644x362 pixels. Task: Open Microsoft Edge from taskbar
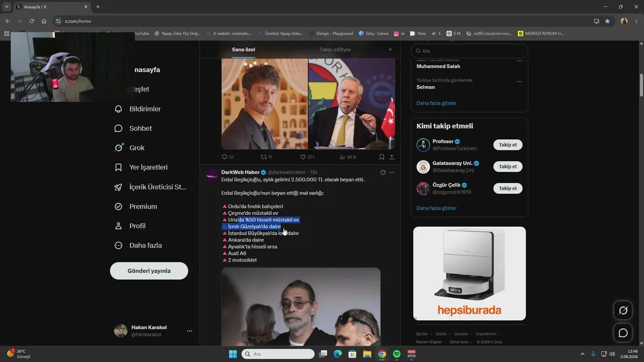pos(338,354)
